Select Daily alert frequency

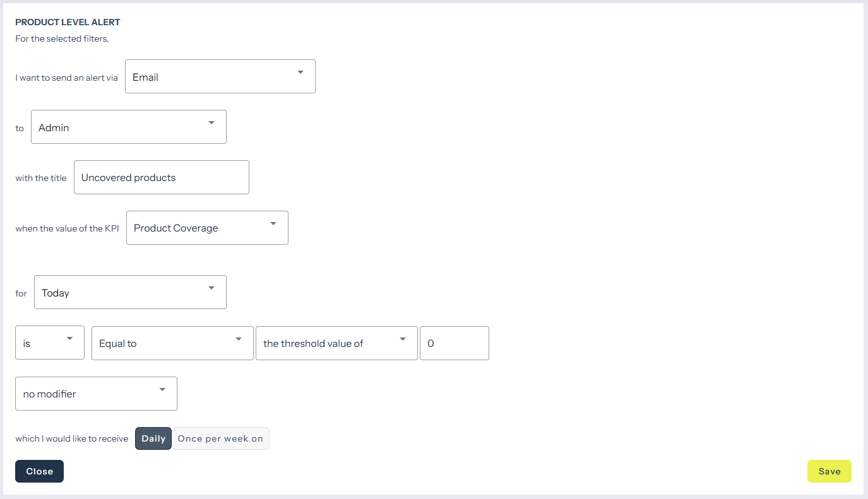point(153,439)
